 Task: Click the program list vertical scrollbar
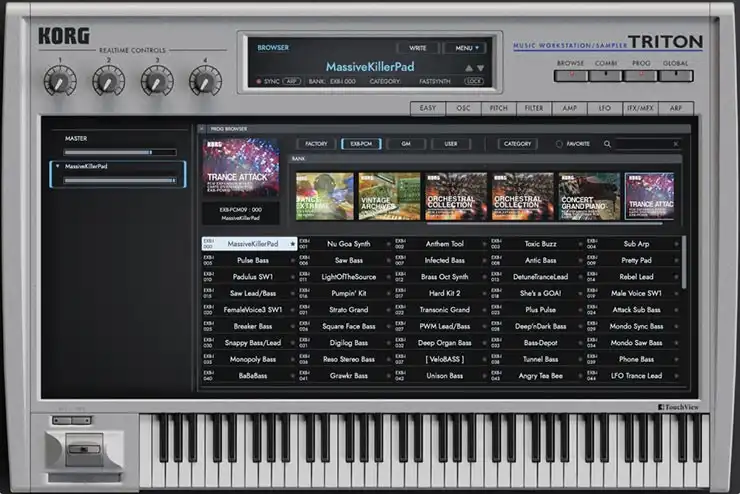[684, 263]
